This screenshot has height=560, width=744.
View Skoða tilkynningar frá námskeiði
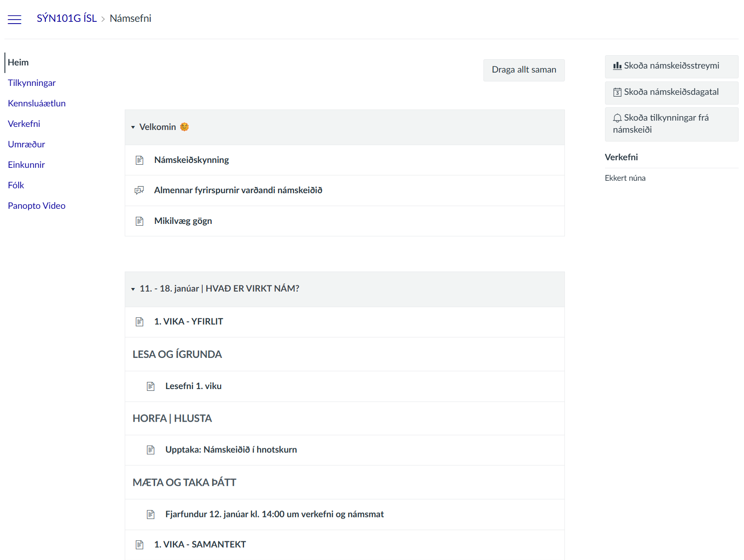[671, 124]
